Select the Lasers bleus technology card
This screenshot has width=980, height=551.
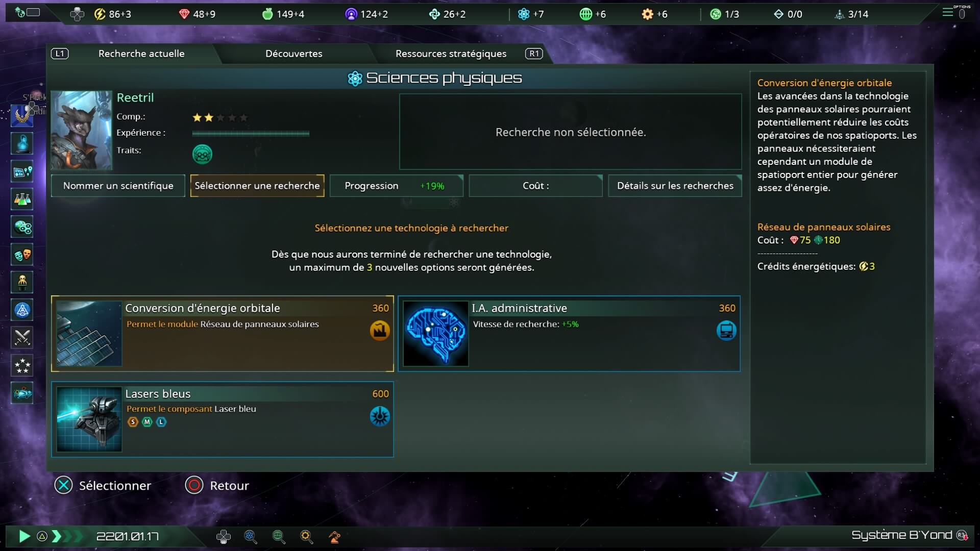tap(223, 419)
